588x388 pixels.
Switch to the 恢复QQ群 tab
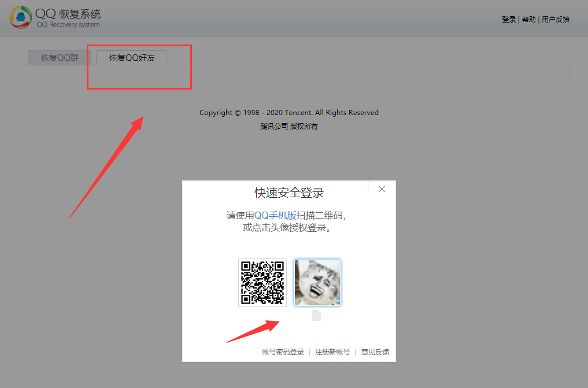pyautogui.click(x=59, y=58)
